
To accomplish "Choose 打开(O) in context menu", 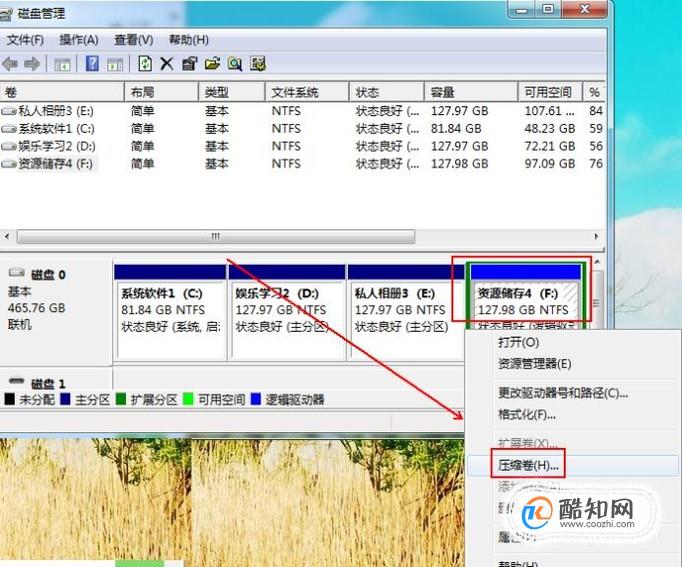I will 518,343.
